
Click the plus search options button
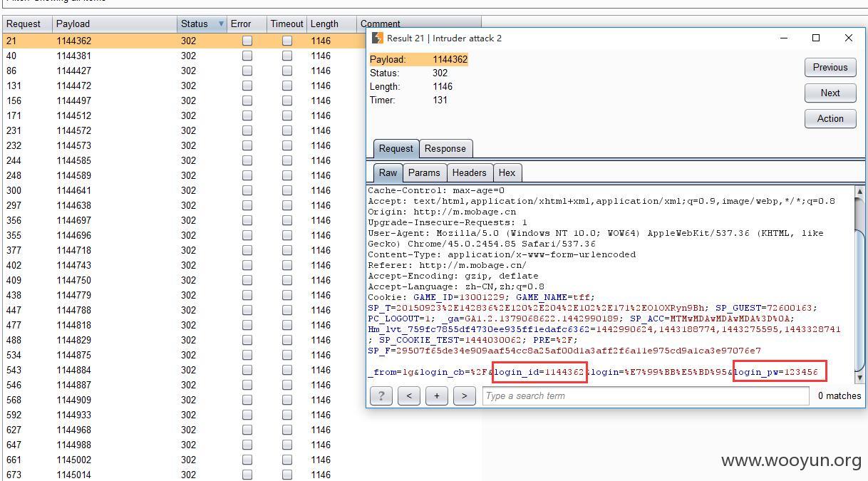coord(437,395)
